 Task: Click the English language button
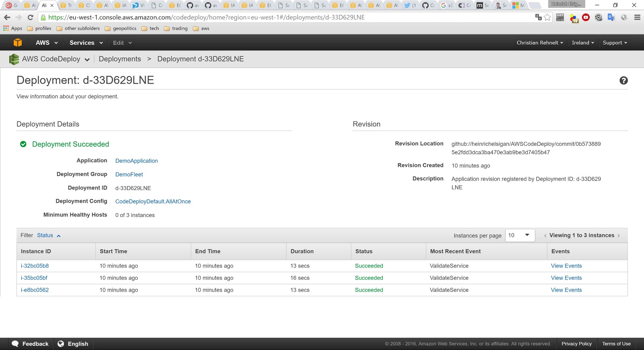pos(73,344)
